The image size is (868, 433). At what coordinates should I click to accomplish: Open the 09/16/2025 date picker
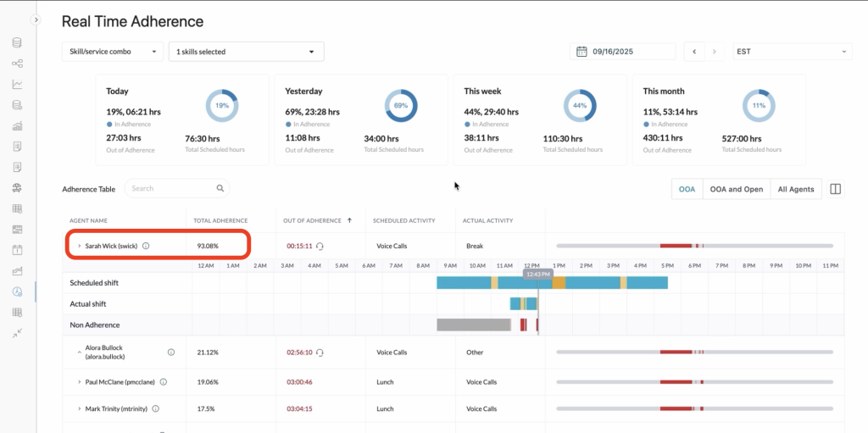point(623,52)
